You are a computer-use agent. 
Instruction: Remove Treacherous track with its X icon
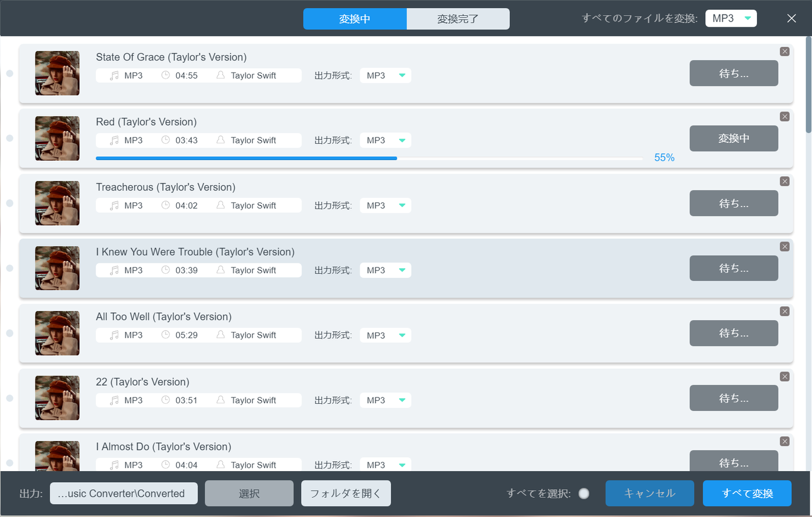point(785,182)
